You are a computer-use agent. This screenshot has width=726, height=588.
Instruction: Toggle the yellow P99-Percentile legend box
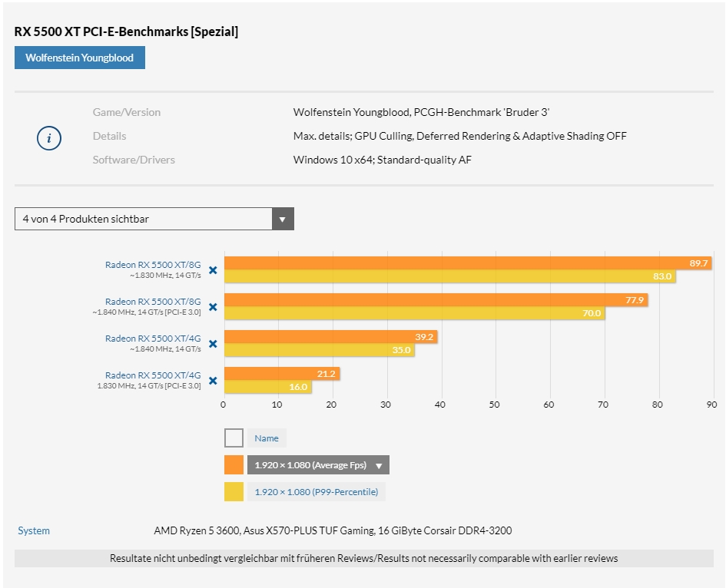[234, 492]
